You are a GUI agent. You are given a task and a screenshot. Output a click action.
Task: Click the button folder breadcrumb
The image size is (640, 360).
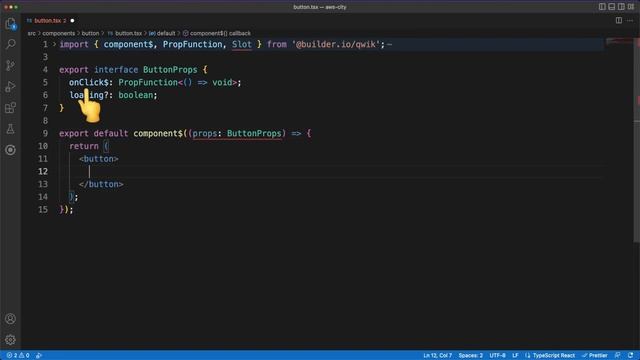90,33
